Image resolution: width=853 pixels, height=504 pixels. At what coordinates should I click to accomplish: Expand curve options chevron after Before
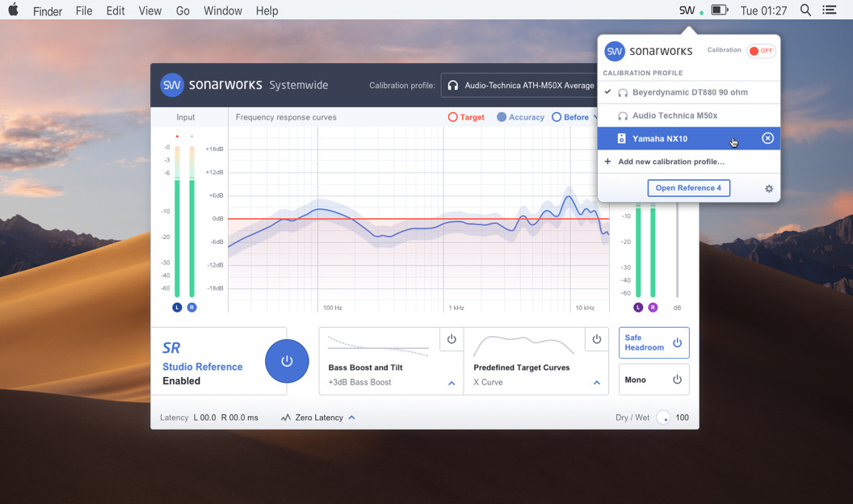pos(595,117)
